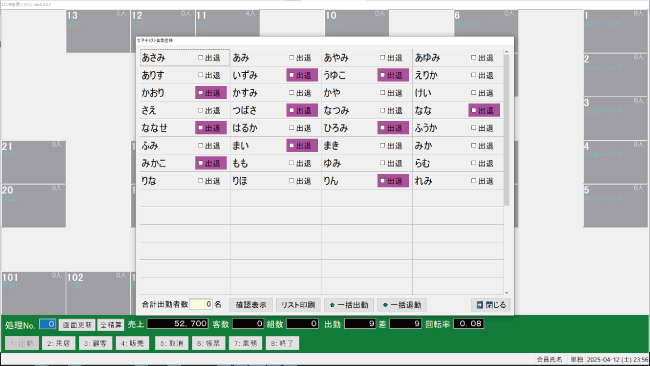The height and width of the screenshot is (366, 650).
Task: Click 全精算 settle all button
Action: (x=111, y=325)
